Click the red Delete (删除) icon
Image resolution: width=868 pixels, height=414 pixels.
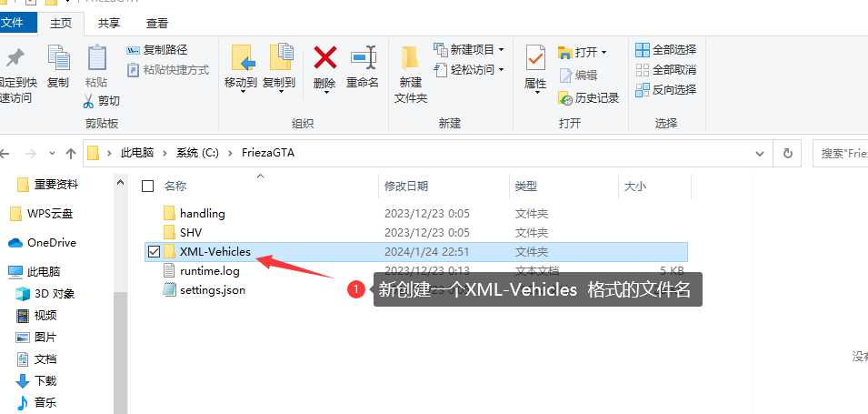325,57
